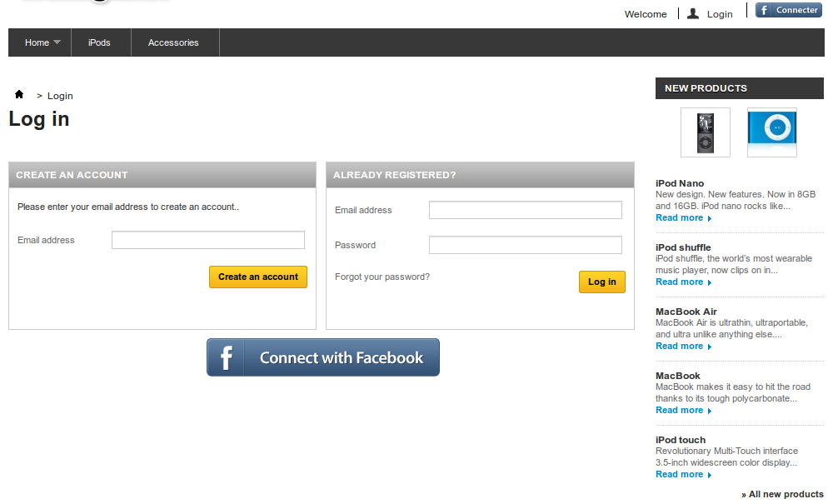
Task: Click the Facebook f logo on the connect banner
Action: [227, 357]
